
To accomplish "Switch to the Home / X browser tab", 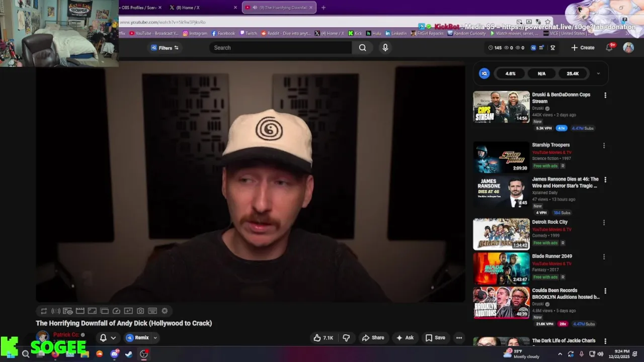I will (x=202, y=8).
